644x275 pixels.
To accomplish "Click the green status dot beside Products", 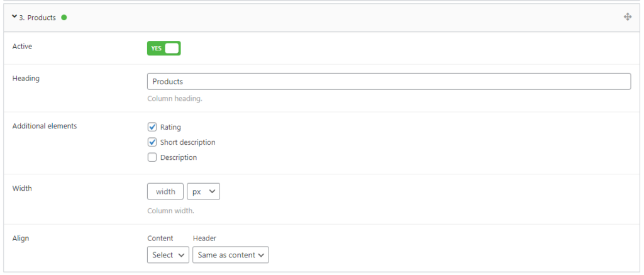I will (64, 18).
